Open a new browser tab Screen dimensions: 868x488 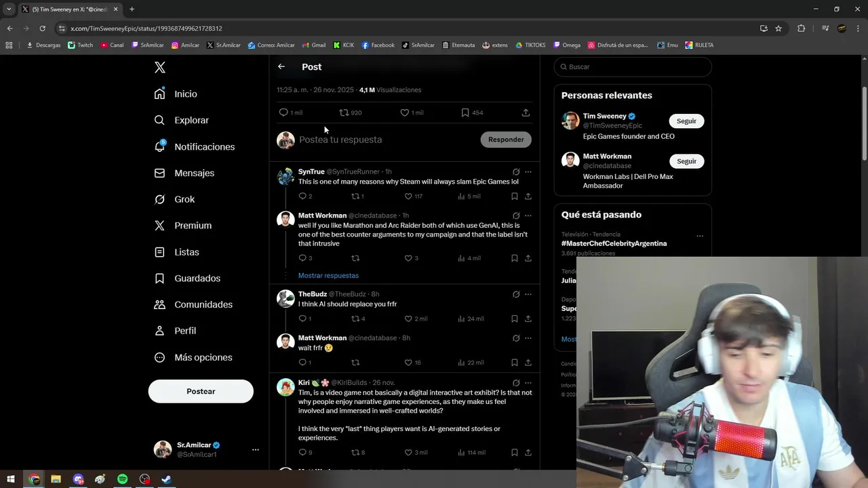[132, 9]
